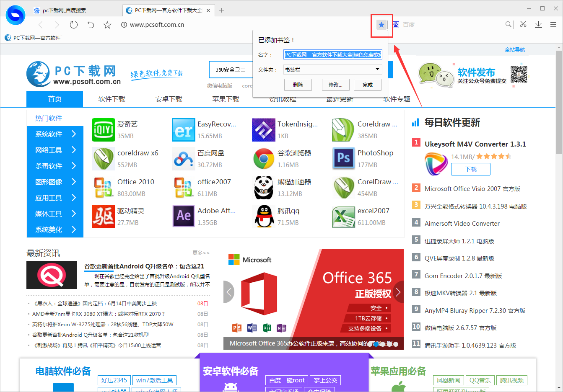Click the 下载 button for Ukeysoft

click(x=471, y=169)
